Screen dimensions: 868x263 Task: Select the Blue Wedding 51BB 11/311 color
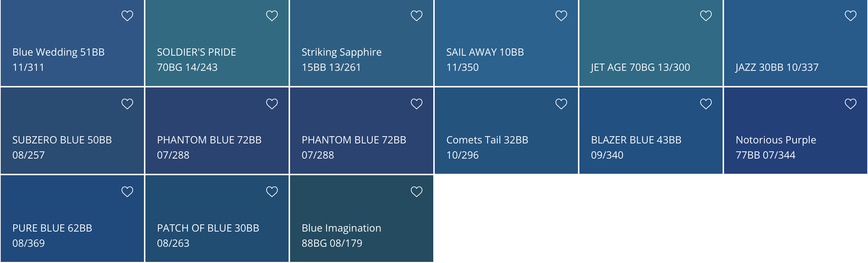point(72,43)
